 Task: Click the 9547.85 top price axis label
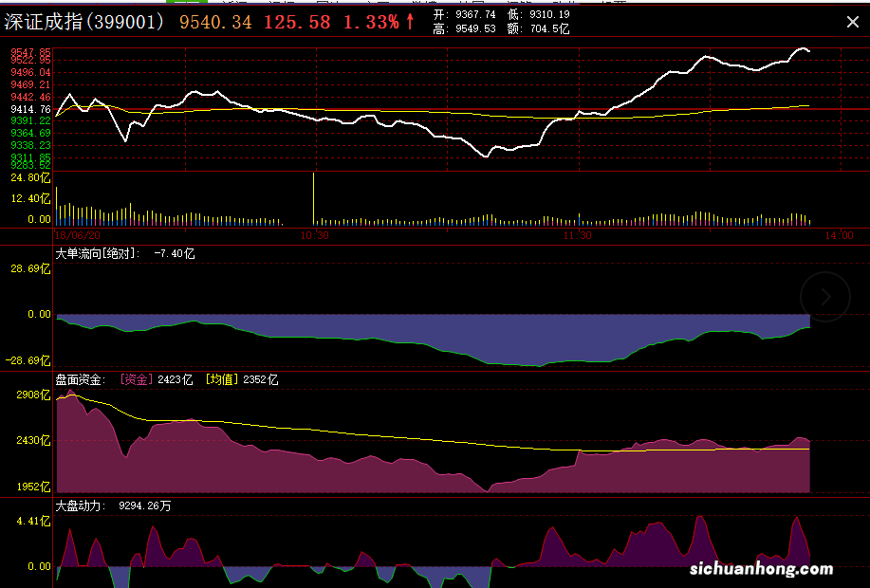pyautogui.click(x=30, y=52)
